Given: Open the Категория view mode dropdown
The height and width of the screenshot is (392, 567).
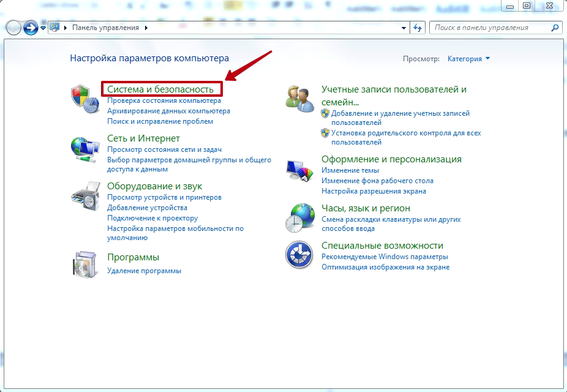Looking at the screenshot, I should (468, 59).
